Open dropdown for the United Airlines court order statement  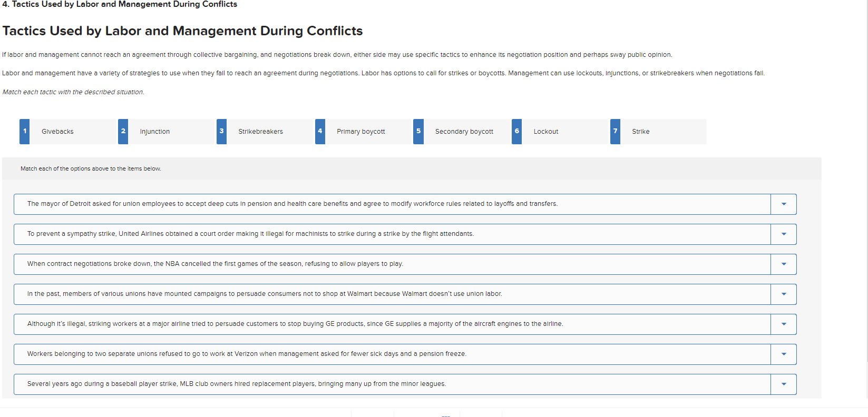point(783,234)
